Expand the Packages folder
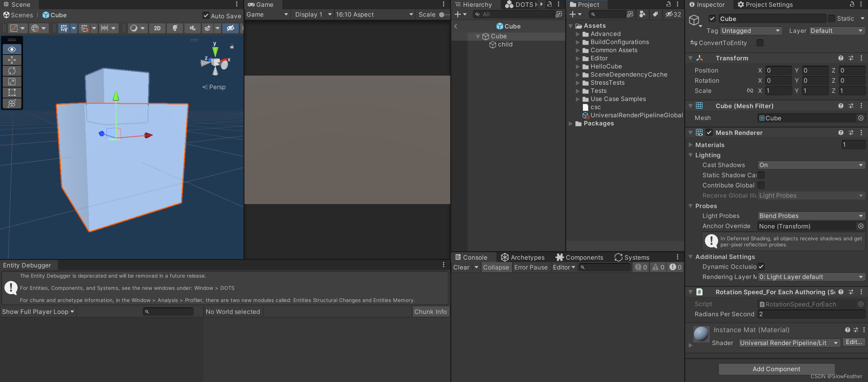 pyautogui.click(x=571, y=123)
